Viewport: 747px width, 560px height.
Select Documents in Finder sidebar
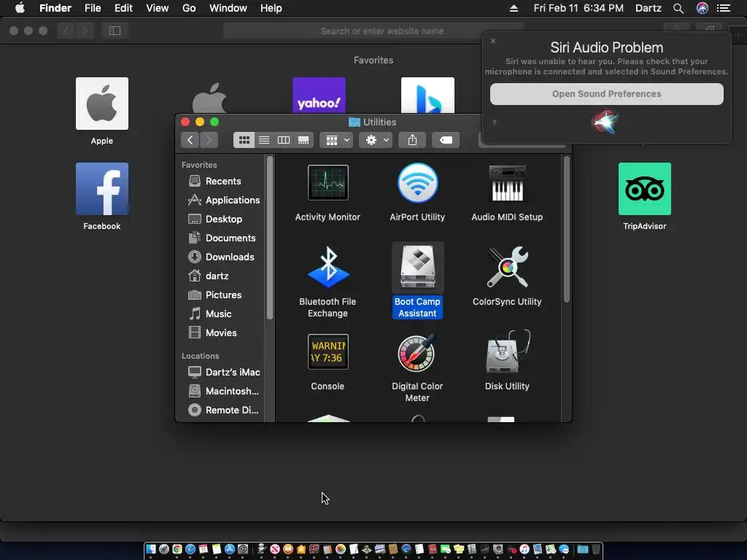223,238
